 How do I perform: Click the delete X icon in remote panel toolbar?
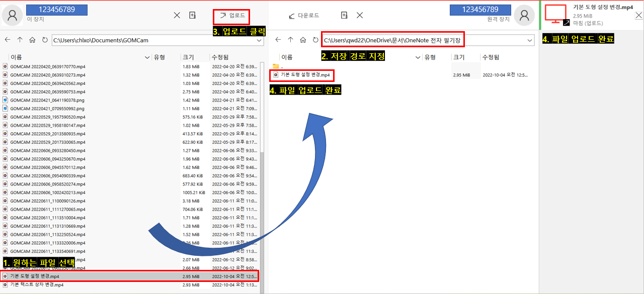click(360, 16)
